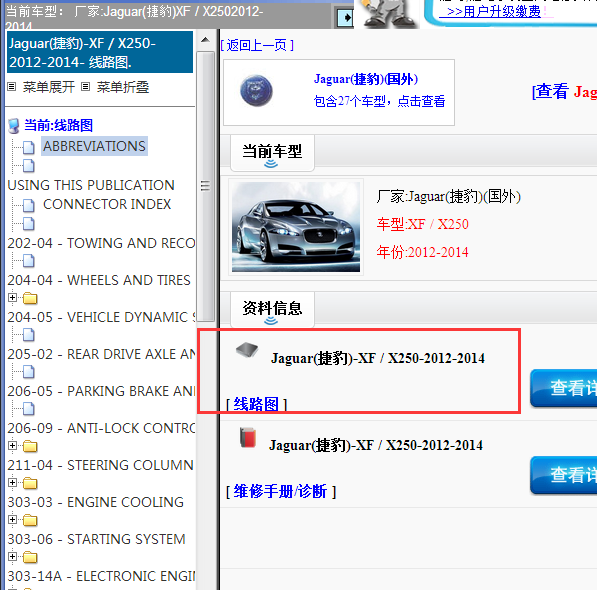This screenshot has width=597, height=590.
Task: Select 205-02 - REAR DRIVE AXLE tree item
Action: (x=101, y=354)
